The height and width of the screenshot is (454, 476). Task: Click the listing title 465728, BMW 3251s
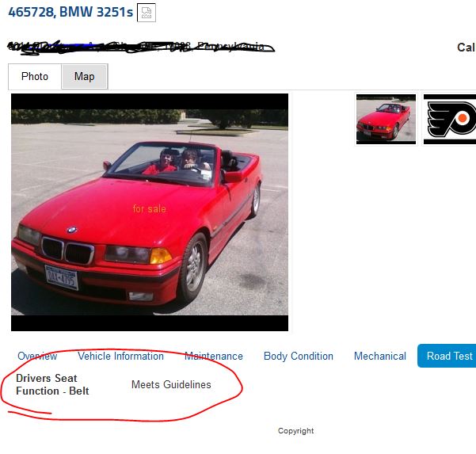pos(70,13)
